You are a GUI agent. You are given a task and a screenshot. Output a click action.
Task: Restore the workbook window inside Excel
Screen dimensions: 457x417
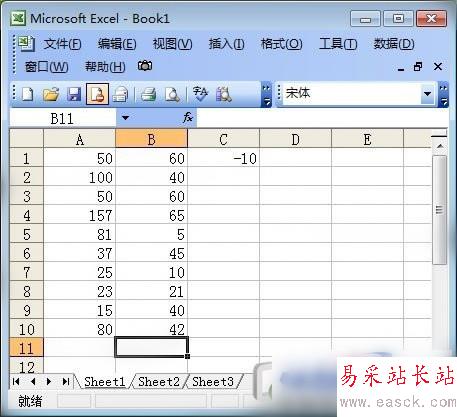418,67
